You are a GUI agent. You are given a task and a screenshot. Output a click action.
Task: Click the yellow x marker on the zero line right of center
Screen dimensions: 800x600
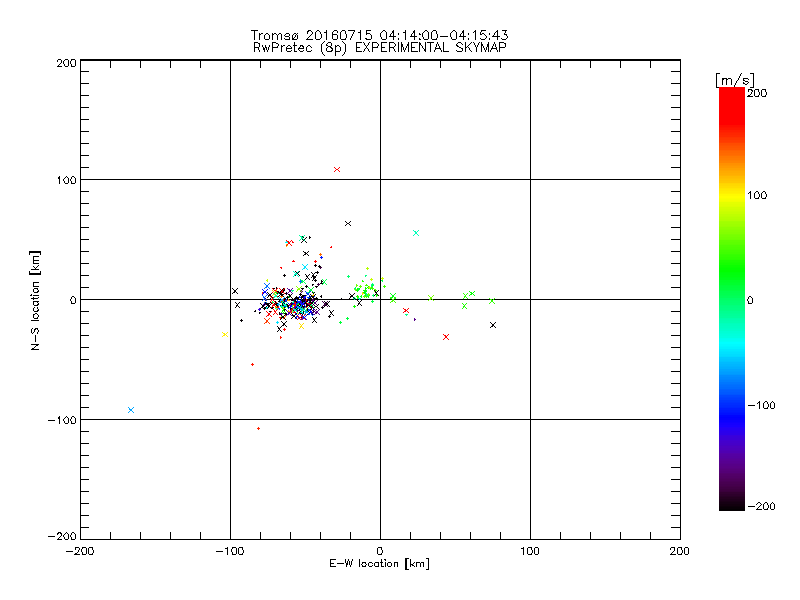coord(431,297)
